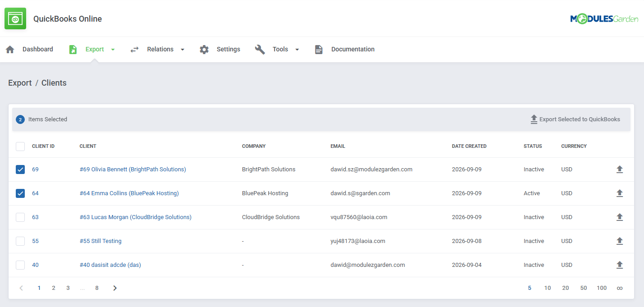Click Export Selected to QuickBooks button
644x307 pixels.
point(575,119)
